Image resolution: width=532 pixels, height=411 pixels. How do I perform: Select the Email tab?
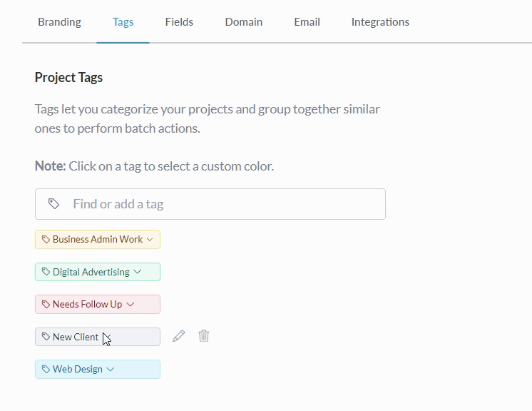[x=307, y=22]
